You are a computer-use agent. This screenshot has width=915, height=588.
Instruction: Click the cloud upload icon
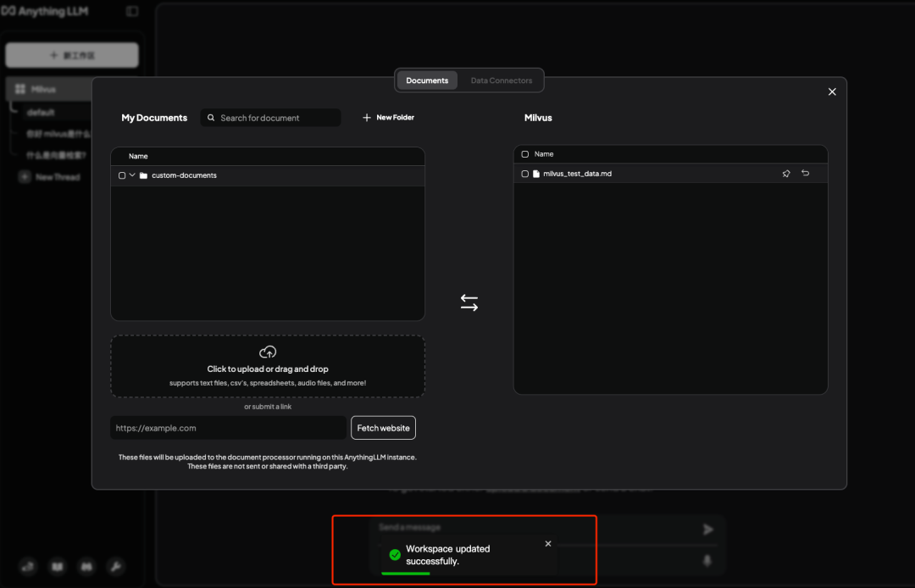coord(268,352)
